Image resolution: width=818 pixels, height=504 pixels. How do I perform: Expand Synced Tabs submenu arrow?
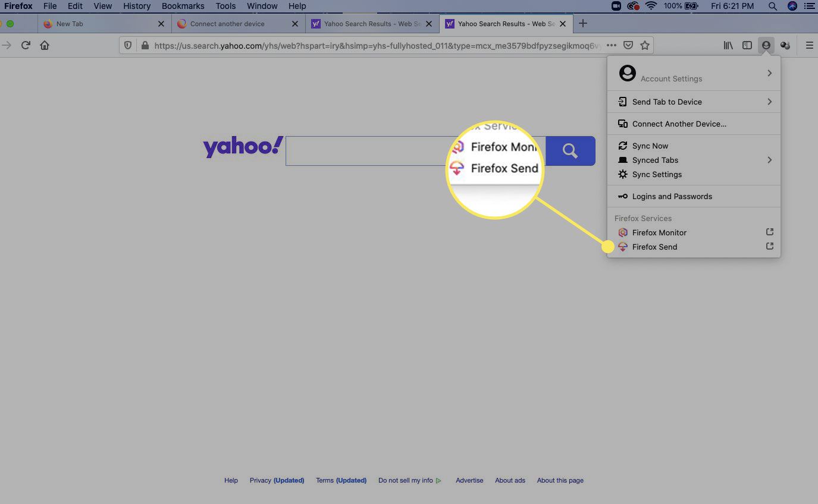[770, 160]
